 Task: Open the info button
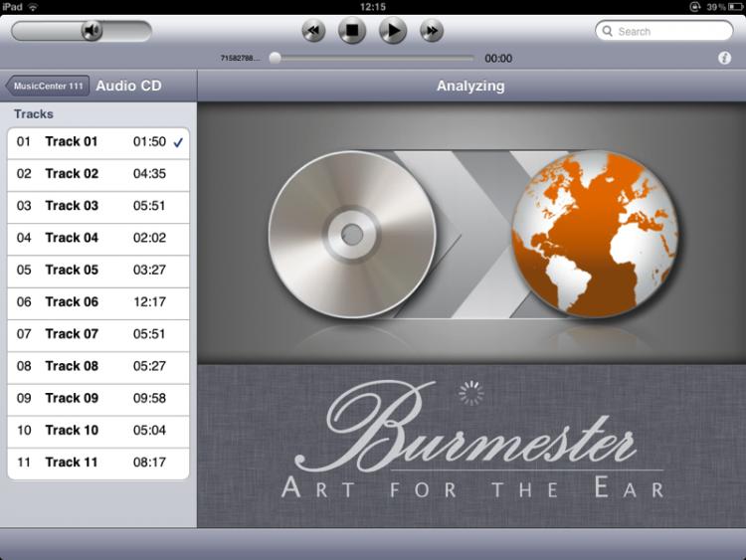[x=724, y=58]
